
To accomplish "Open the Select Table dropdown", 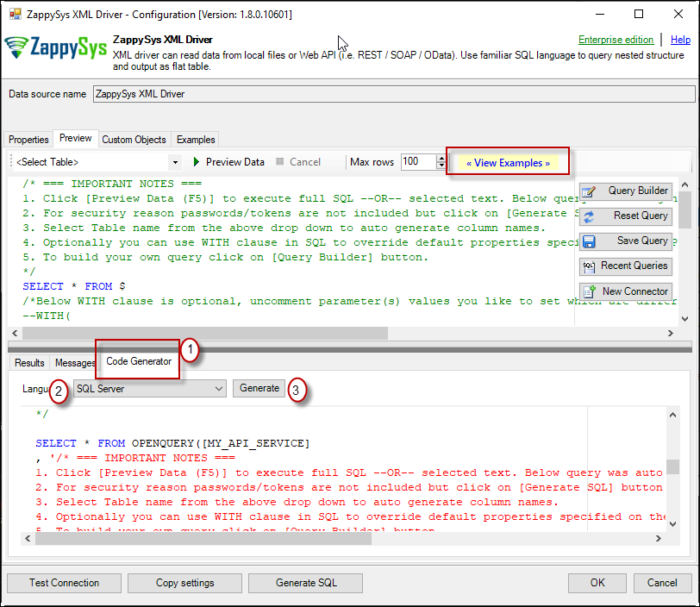I will click(175, 162).
